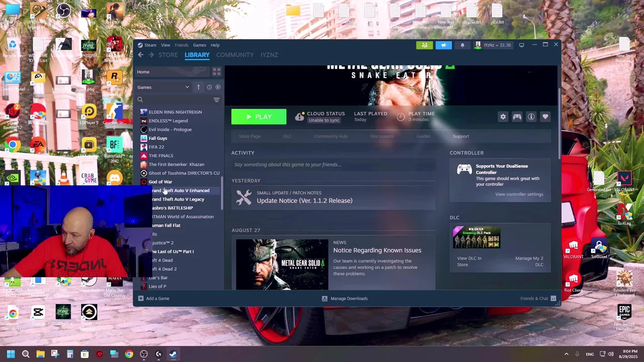This screenshot has width=644, height=362.
Task: Open advanced filters icon beside search
Action: [x=216, y=100]
